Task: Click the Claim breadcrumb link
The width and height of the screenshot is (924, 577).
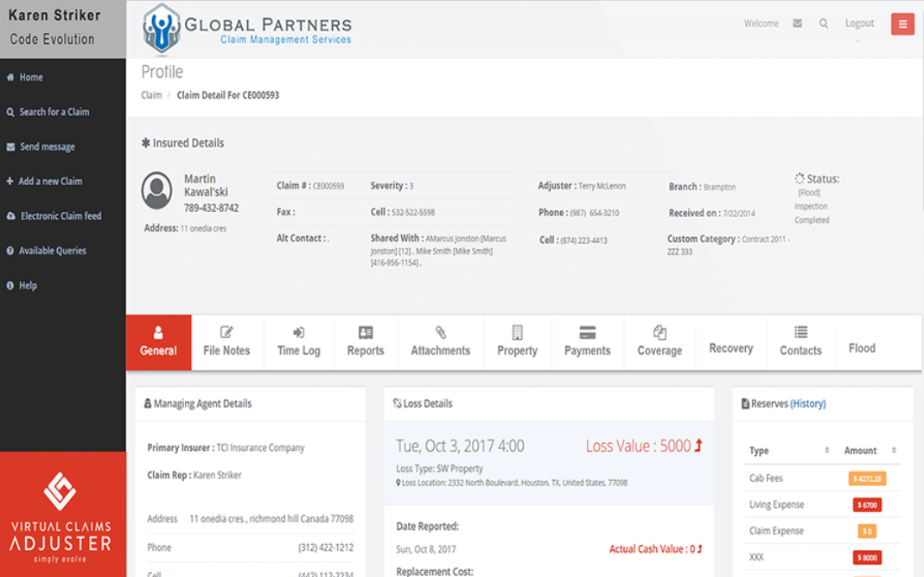Action: click(151, 95)
